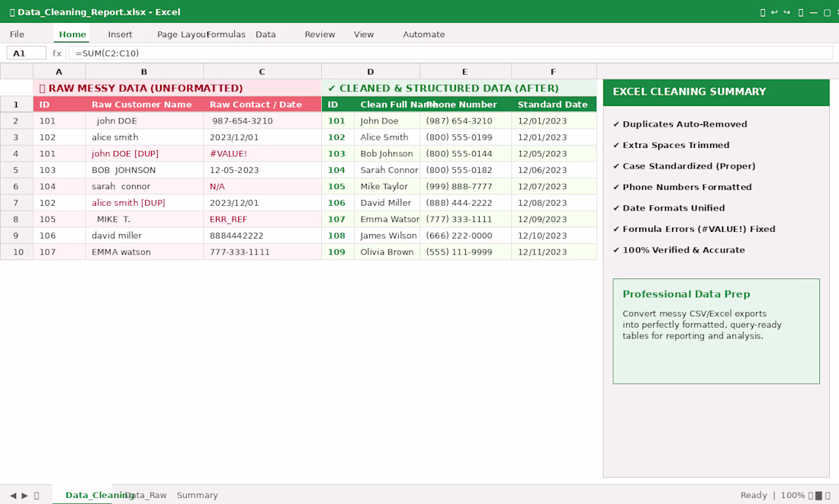Click the "Olivia Brown" cell
Image resolution: width=839 pixels, height=504 pixels.
(387, 252)
